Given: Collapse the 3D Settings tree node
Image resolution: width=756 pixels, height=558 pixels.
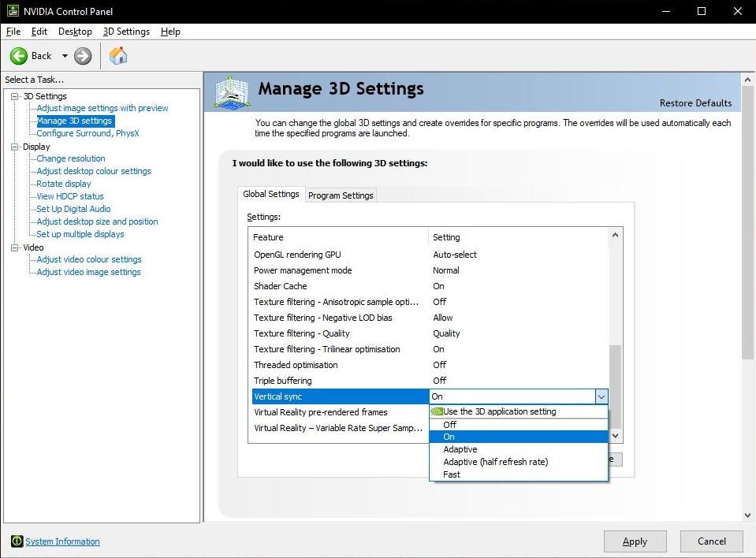Looking at the screenshot, I should point(14,96).
